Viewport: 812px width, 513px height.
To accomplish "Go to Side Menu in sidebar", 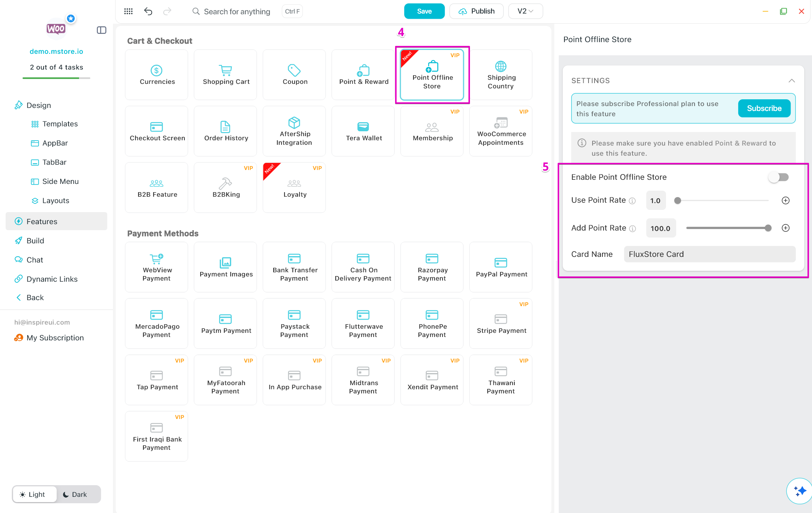I will (x=60, y=182).
